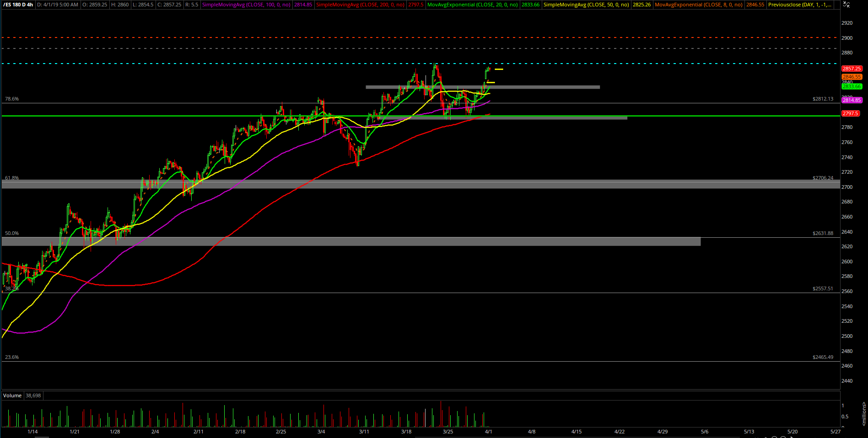Click the collapse chart header icon
Screen dimensions: 868x438
tap(846, 5)
